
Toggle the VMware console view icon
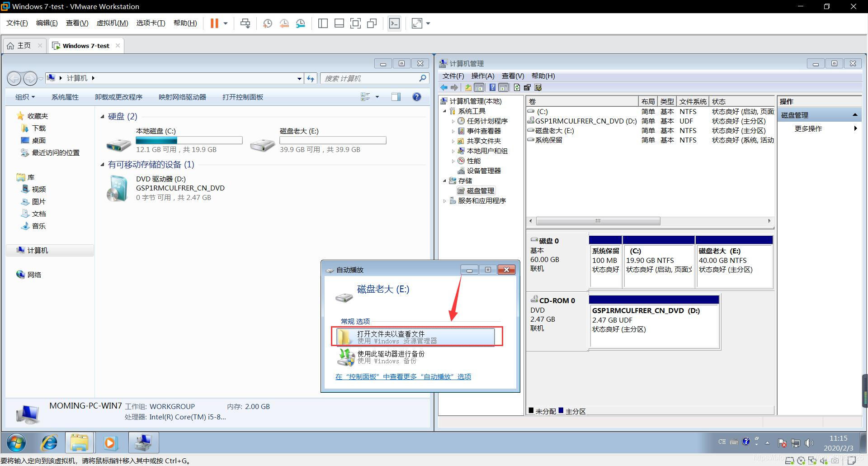(394, 23)
